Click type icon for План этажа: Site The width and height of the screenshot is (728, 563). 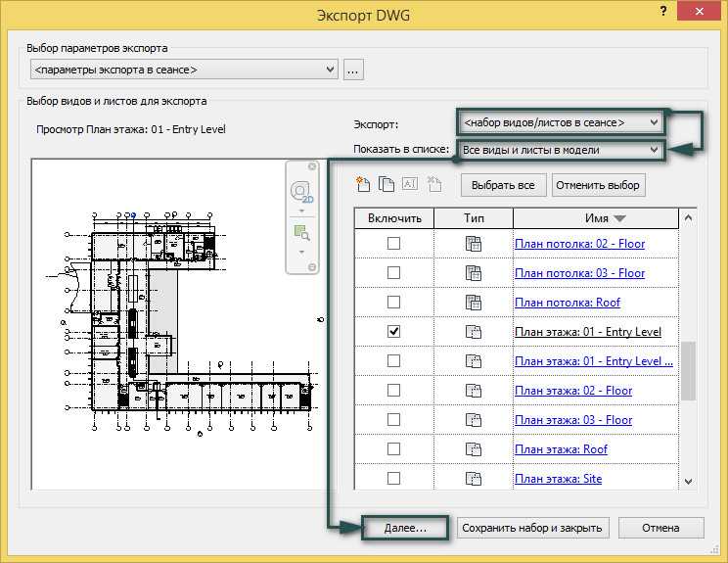pyautogui.click(x=474, y=479)
